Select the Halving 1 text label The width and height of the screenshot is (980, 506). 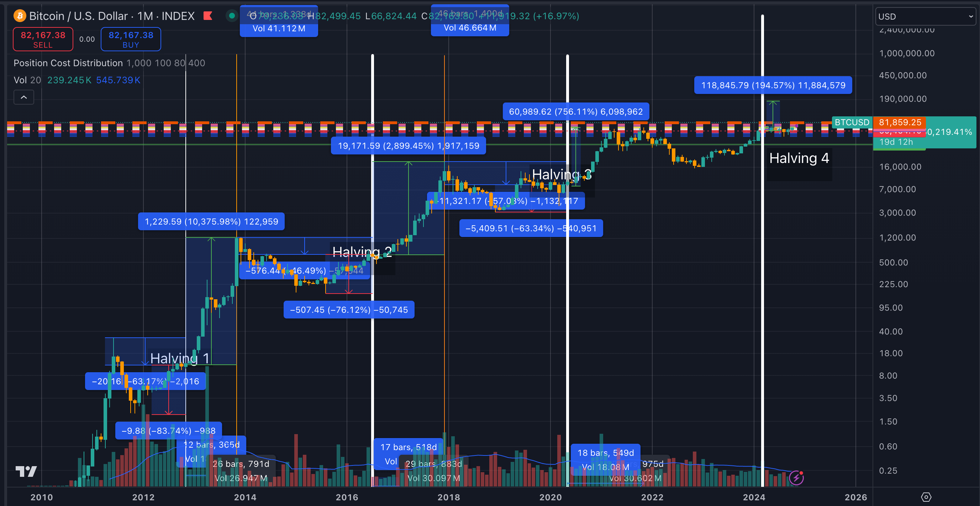pos(180,358)
